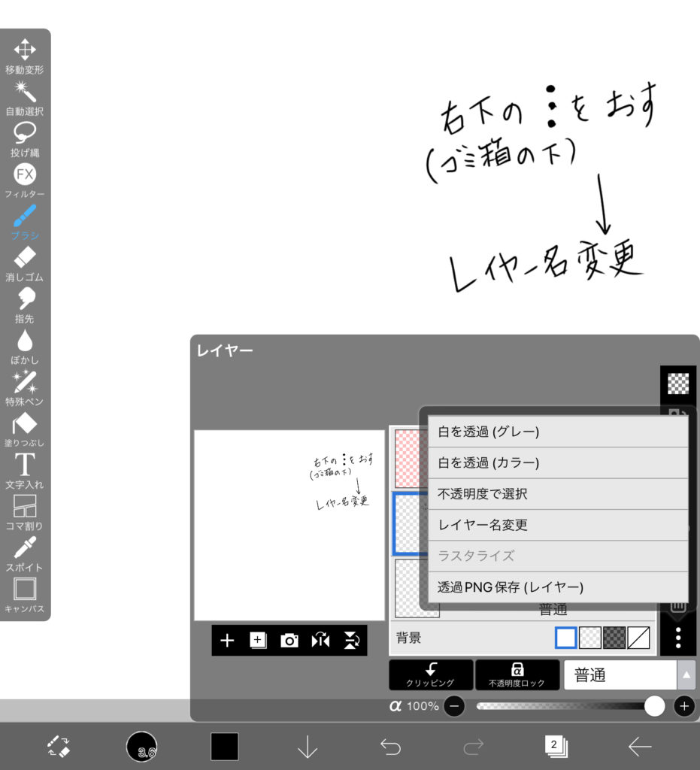Image resolution: width=700 pixels, height=770 pixels.
Task: Choose 透過PNG保存 (レイヤー) menu entry
Action: 558,587
